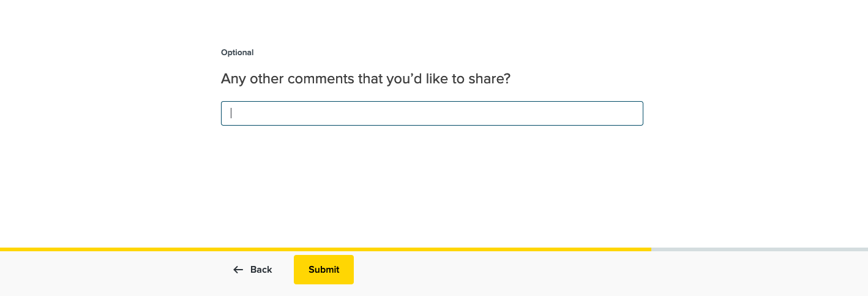Click the 'Optional' label above the question
The height and width of the screenshot is (296, 868).
point(238,53)
